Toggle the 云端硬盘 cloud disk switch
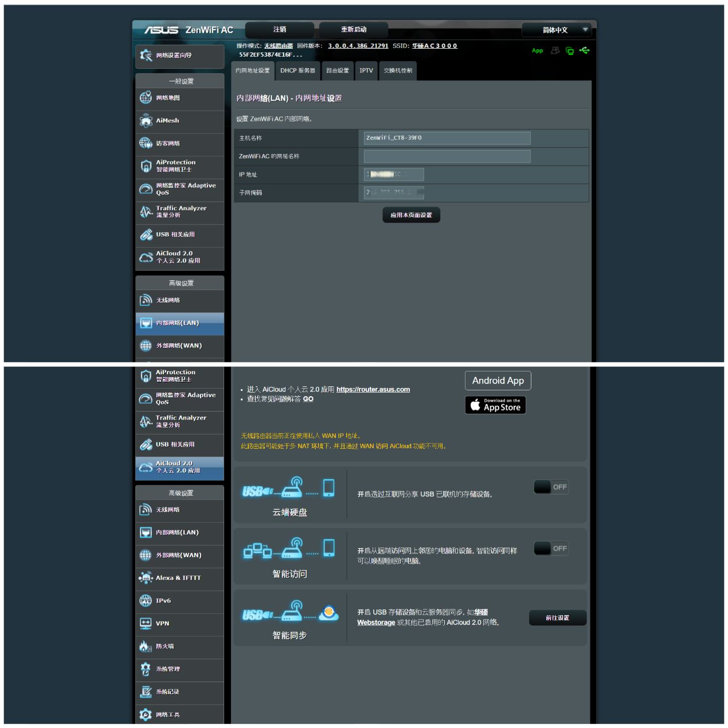The height and width of the screenshot is (728, 728). (551, 487)
